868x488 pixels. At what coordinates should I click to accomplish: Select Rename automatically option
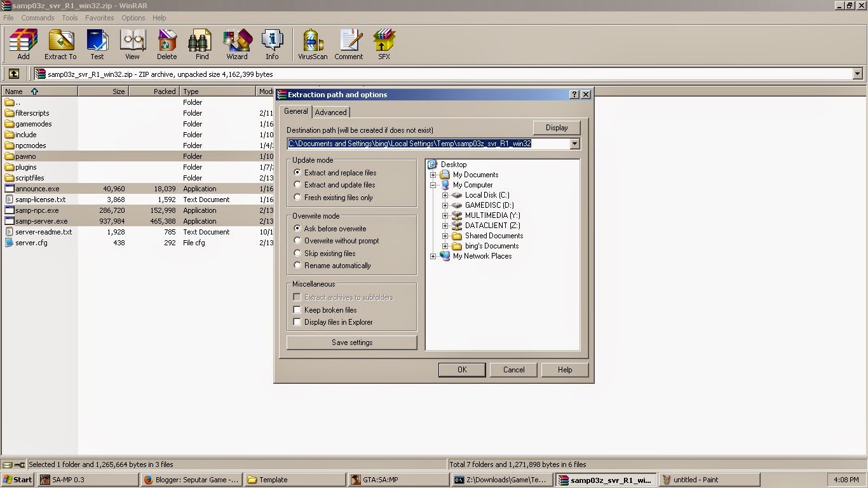(x=297, y=266)
